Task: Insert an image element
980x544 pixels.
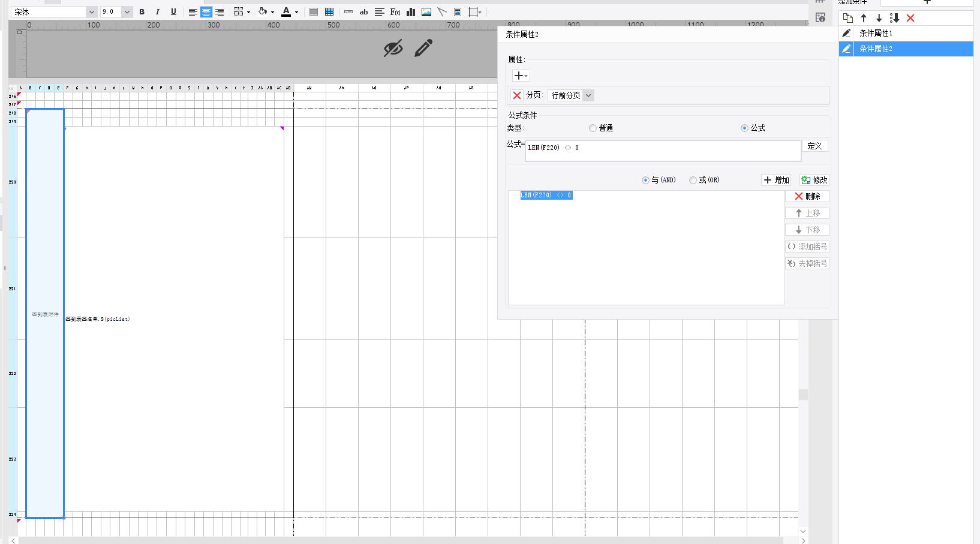Action: (426, 12)
